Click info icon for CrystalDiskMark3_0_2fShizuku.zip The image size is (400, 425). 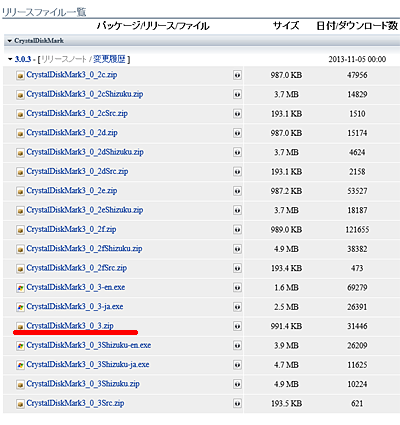[x=237, y=249]
